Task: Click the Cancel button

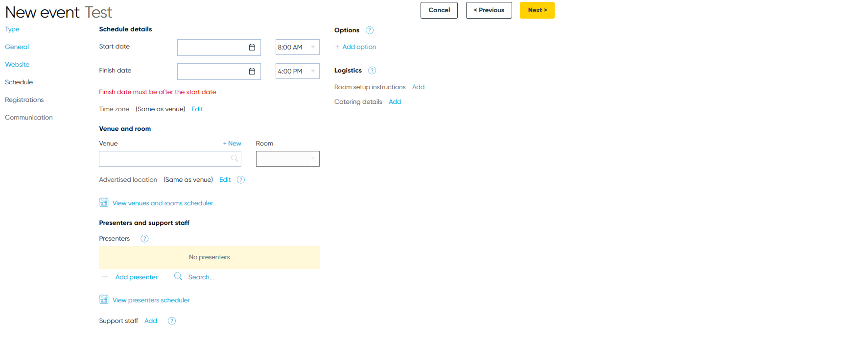Action: point(439,10)
